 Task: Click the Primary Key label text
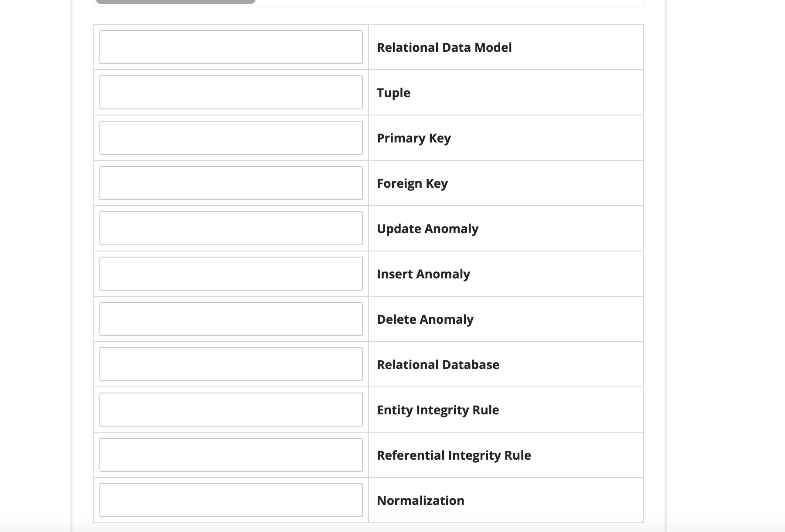(x=414, y=138)
